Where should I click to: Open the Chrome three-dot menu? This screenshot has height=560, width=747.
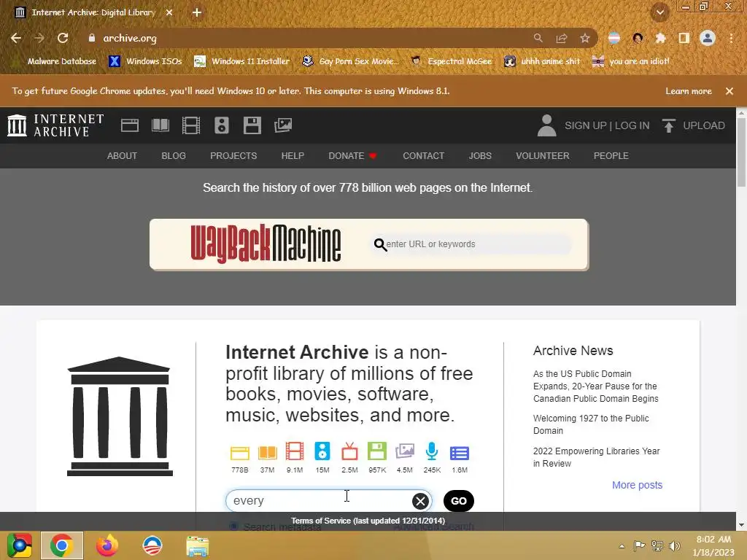tap(731, 38)
